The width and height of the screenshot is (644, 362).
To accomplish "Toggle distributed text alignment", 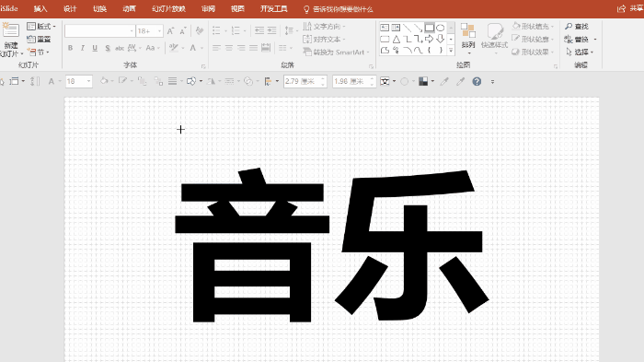I will [x=266, y=48].
